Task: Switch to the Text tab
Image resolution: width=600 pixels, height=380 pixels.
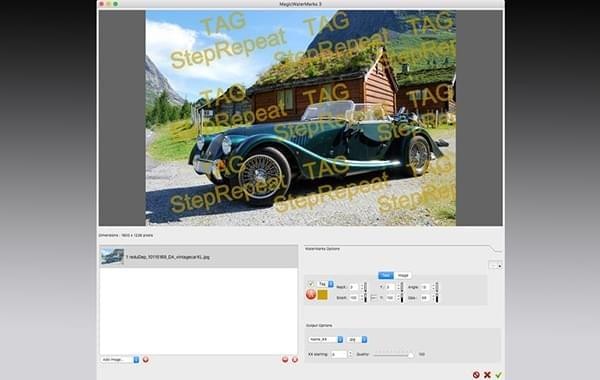Action: [x=386, y=276]
